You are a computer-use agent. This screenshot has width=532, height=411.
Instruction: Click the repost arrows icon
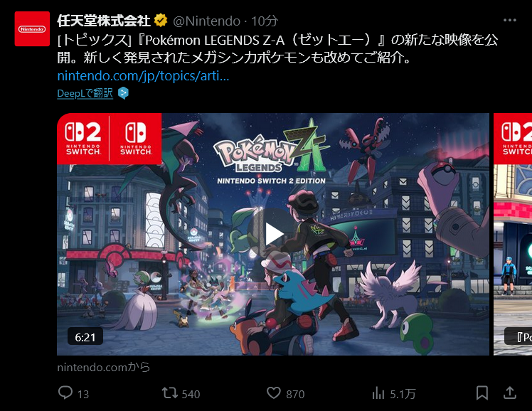click(169, 393)
